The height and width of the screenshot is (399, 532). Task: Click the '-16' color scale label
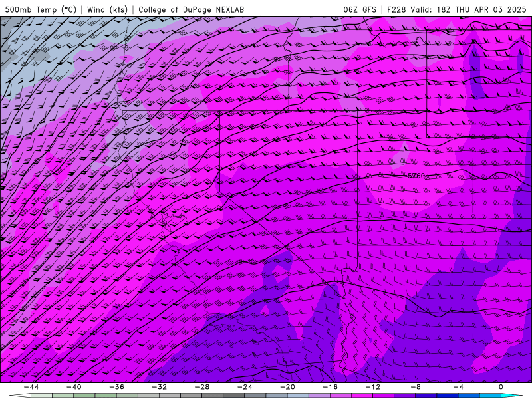[x=331, y=387]
